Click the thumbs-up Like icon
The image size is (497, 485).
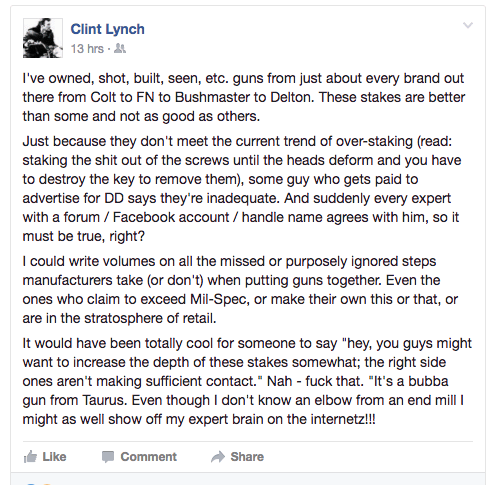coord(30,457)
